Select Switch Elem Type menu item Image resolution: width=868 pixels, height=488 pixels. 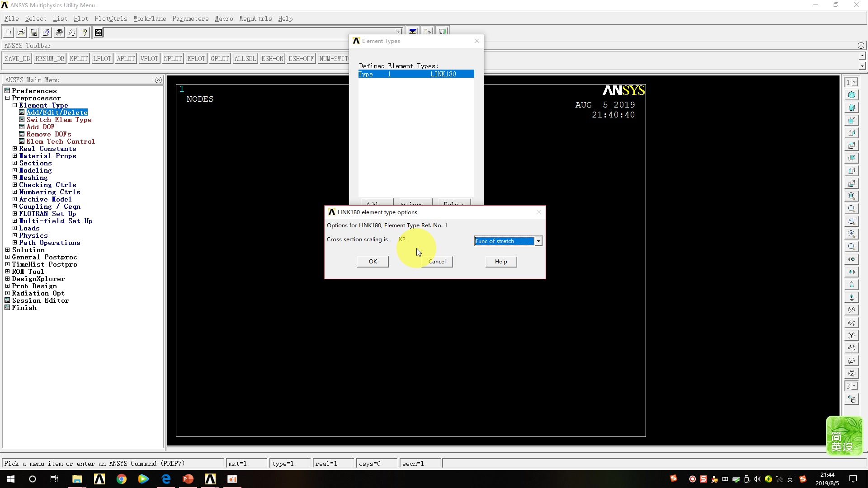coord(59,120)
